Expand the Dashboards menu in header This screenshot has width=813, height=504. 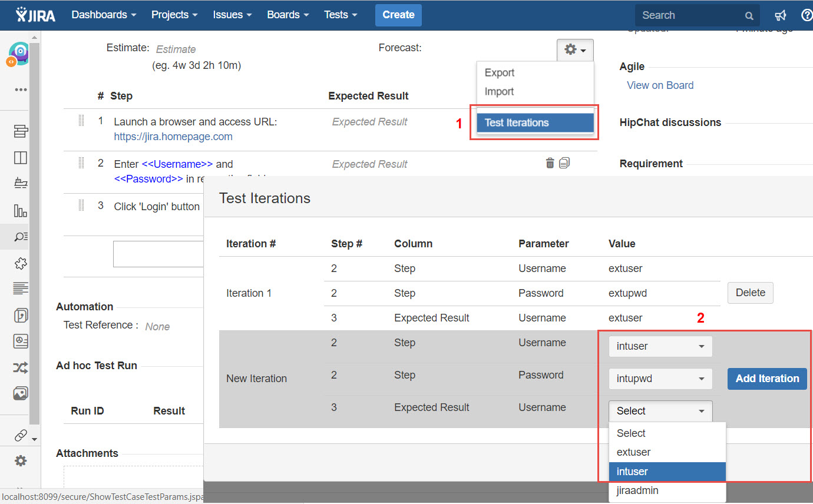(104, 15)
